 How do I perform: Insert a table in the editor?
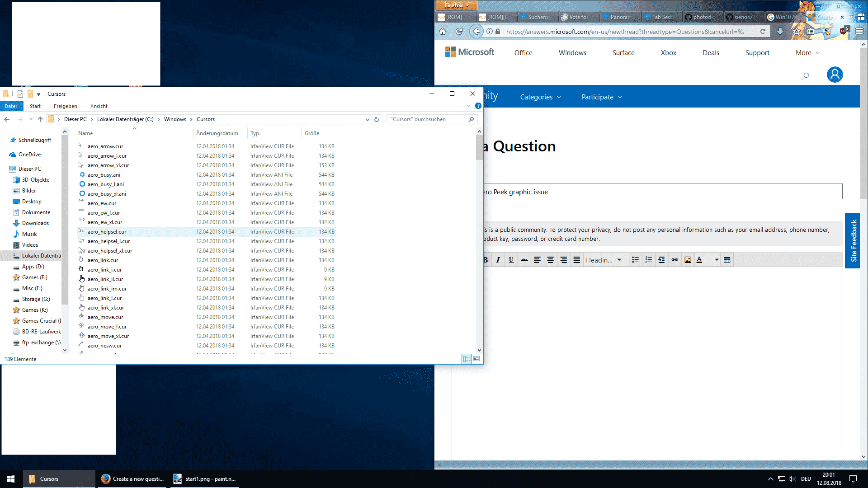[727, 260]
